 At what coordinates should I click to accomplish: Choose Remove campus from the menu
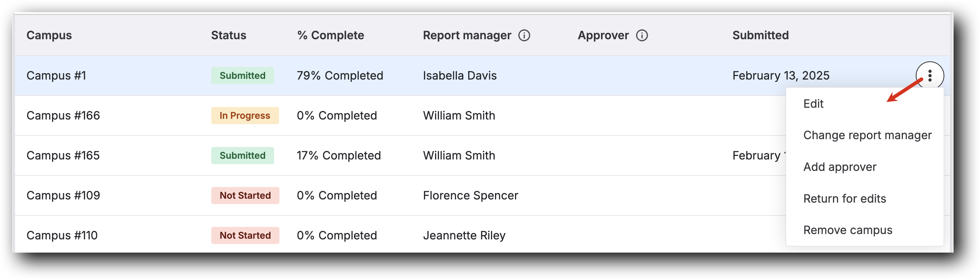(847, 229)
